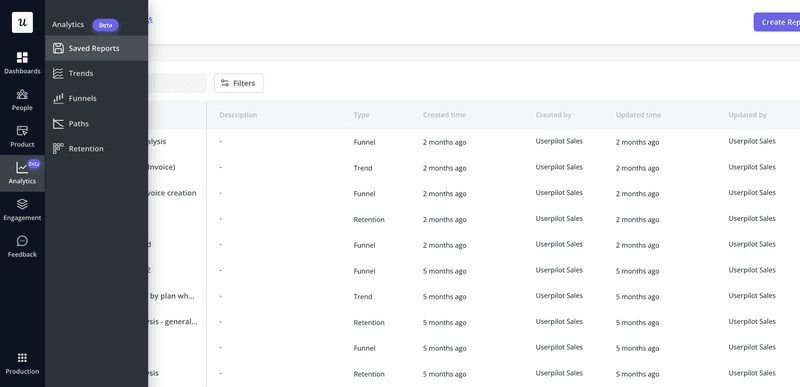
Task: Click the Funnels bar icon
Action: pos(58,98)
